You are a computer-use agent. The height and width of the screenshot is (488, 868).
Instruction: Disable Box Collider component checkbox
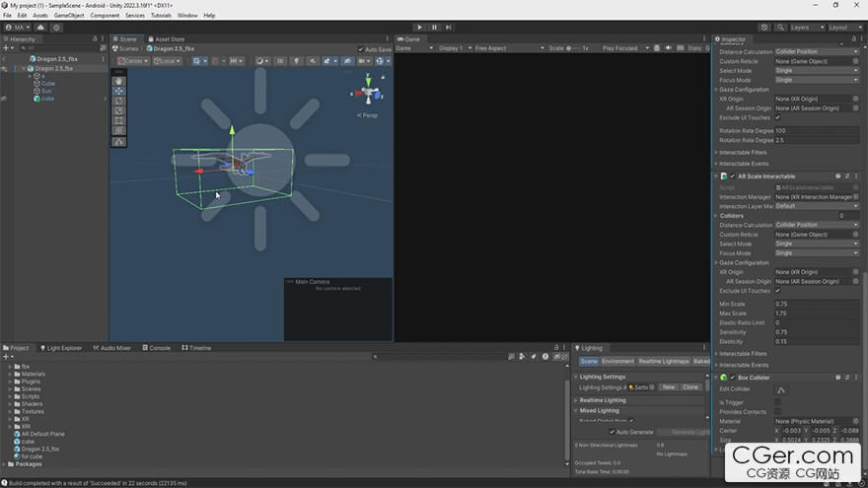[732, 378]
